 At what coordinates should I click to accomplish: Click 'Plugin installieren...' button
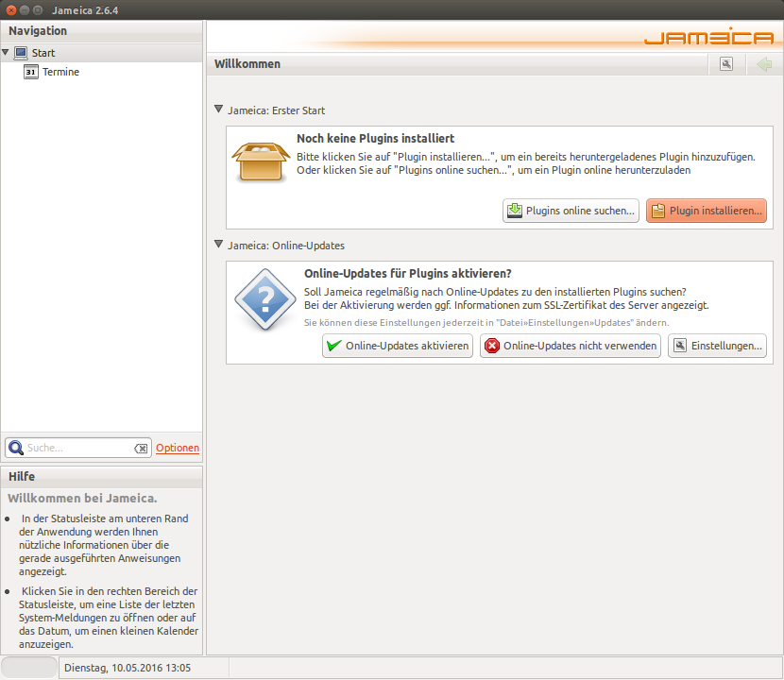point(706,211)
